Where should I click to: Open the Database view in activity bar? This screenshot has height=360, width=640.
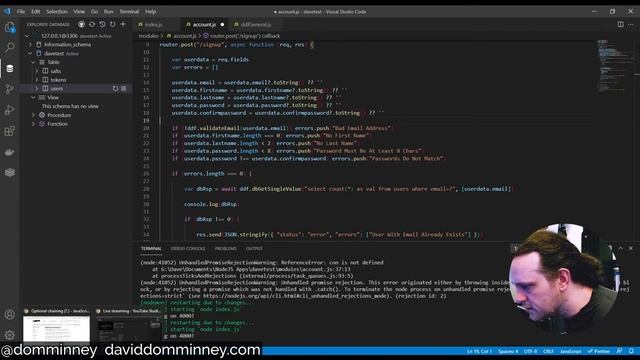click(10, 69)
